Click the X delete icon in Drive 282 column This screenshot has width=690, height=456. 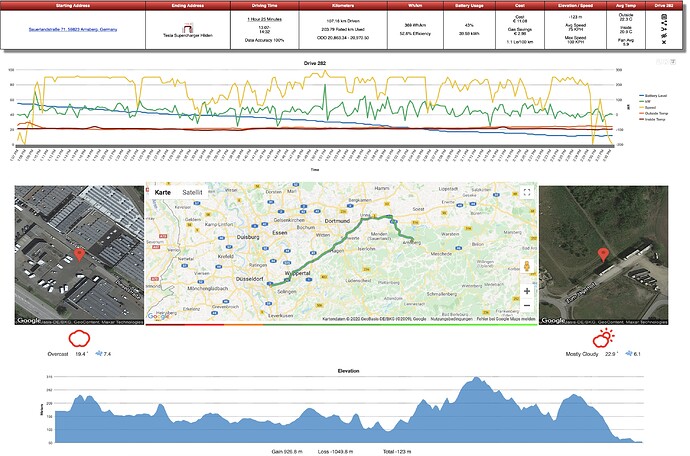(664, 42)
